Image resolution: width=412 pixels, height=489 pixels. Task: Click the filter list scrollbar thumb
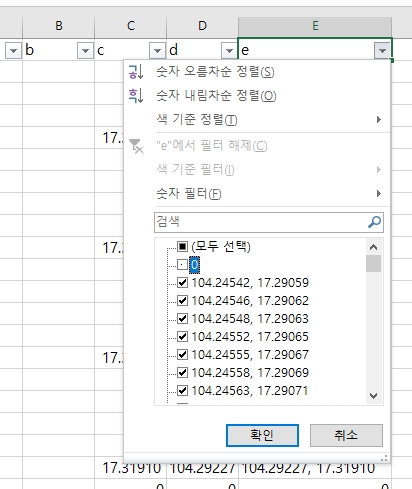tap(373, 264)
